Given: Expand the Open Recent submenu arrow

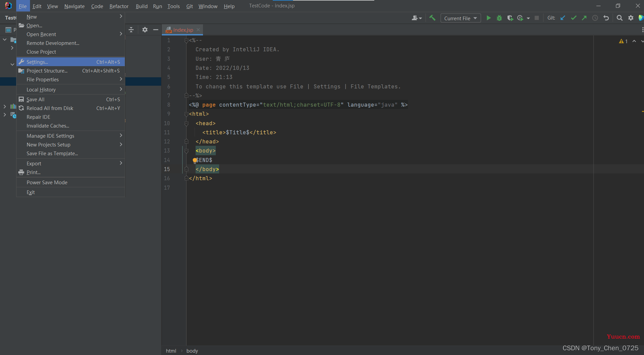Looking at the screenshot, I should click(x=121, y=34).
